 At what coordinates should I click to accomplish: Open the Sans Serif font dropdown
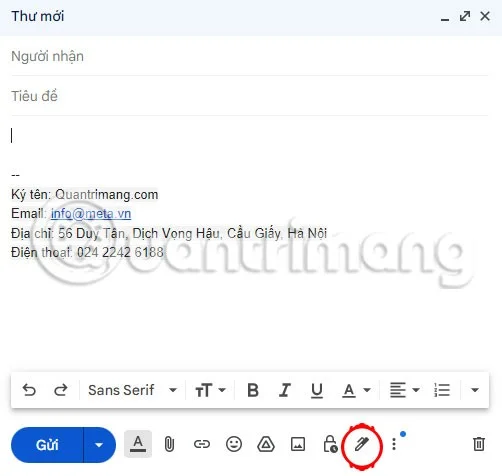(x=132, y=390)
